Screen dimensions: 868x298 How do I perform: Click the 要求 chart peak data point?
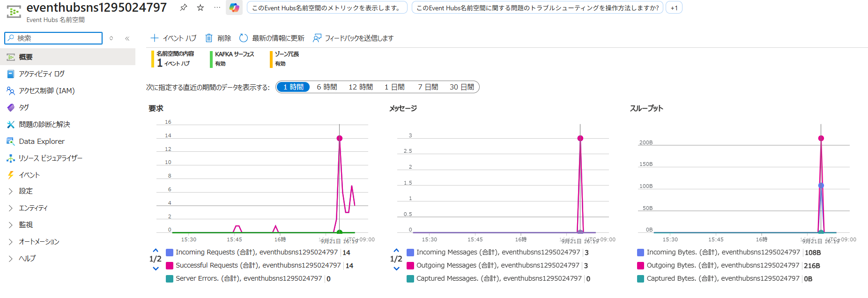[340, 138]
